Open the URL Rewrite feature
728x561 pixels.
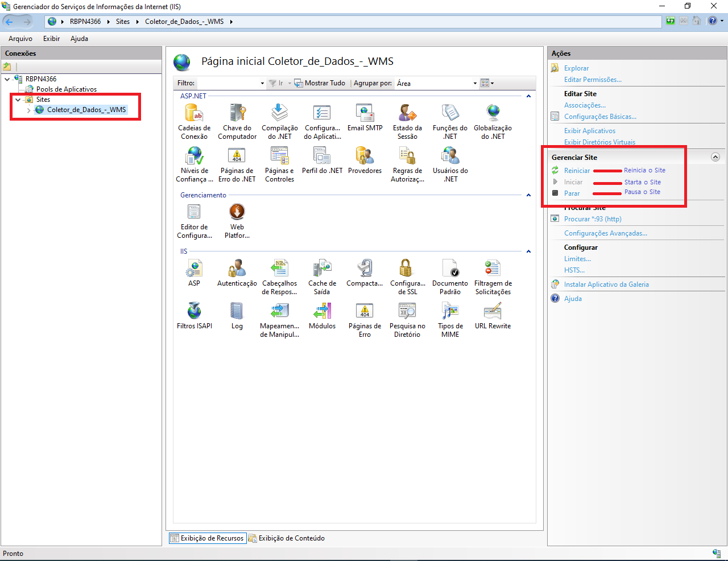(x=493, y=316)
